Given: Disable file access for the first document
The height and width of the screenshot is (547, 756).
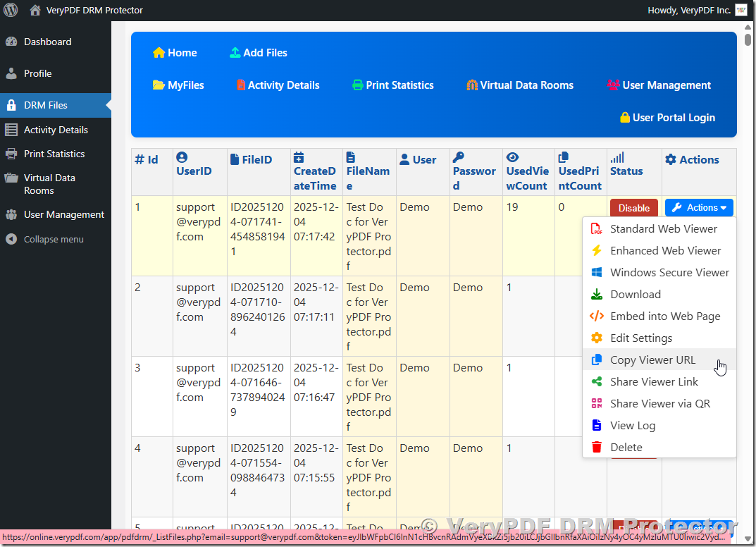Looking at the screenshot, I should click(x=633, y=207).
